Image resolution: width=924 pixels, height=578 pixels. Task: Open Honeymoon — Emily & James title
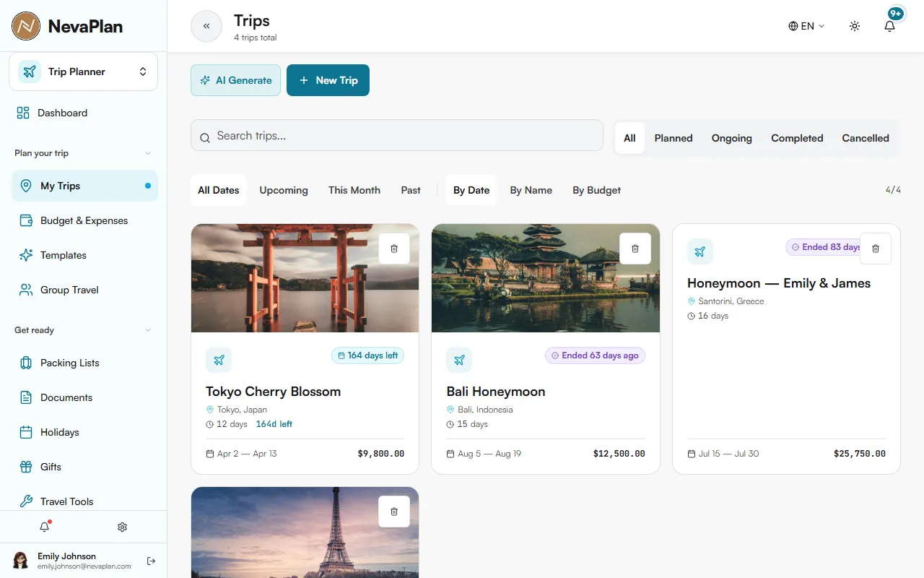click(x=779, y=283)
